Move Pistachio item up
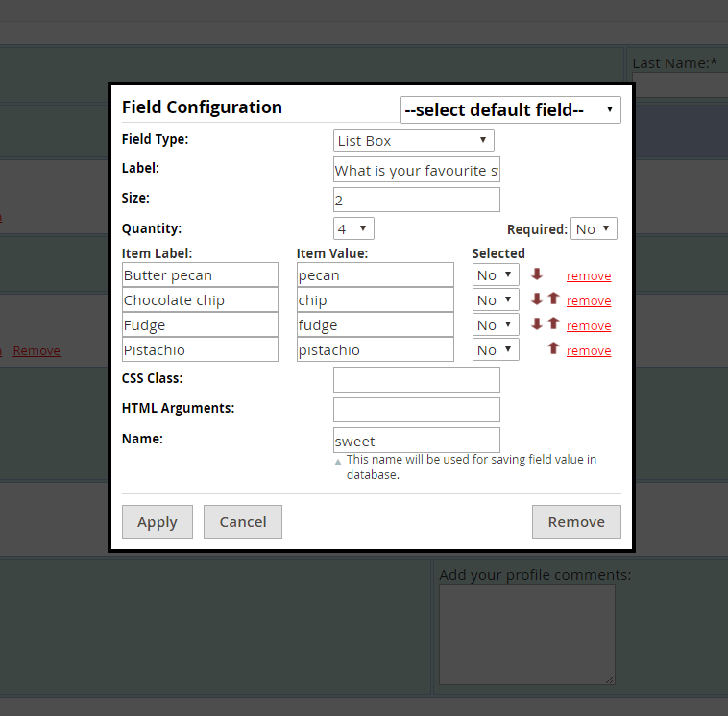Image resolution: width=728 pixels, height=716 pixels. (x=553, y=348)
